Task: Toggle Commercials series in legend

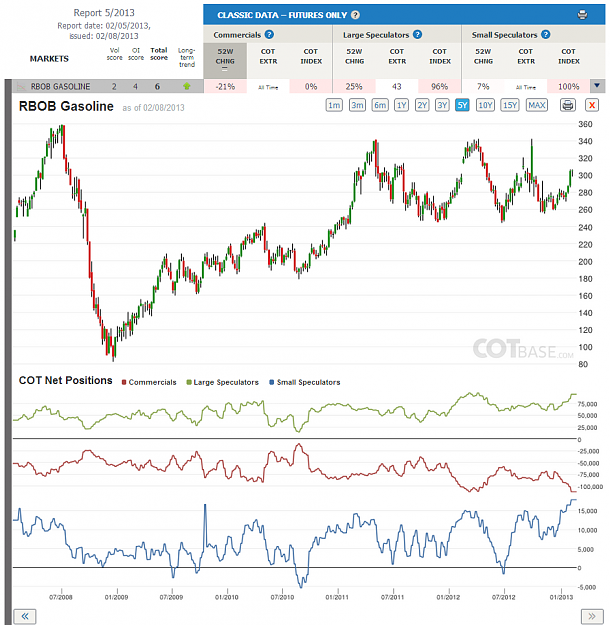Action: [149, 382]
